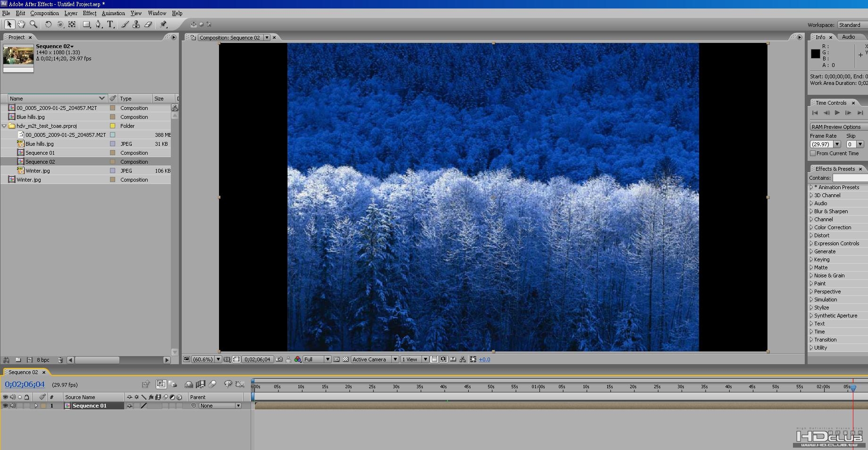Select the Hand tool
Image resolution: width=868 pixels, height=450 pixels.
(21, 25)
